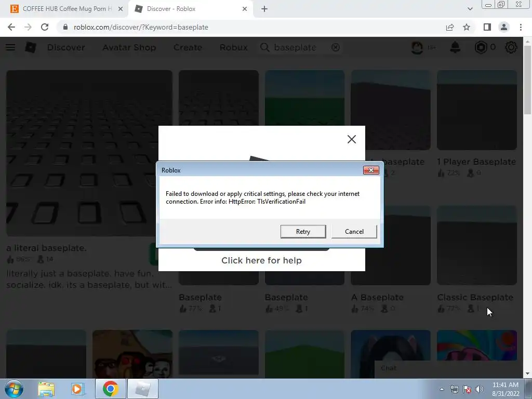Close the COFFEE HUB tab
The image size is (532, 399).
point(120,9)
